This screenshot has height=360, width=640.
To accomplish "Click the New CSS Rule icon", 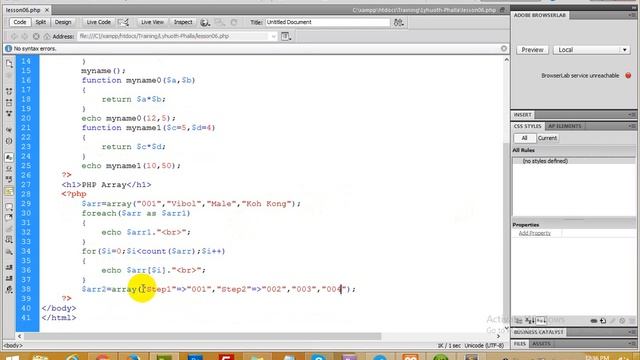I will coord(603,321).
